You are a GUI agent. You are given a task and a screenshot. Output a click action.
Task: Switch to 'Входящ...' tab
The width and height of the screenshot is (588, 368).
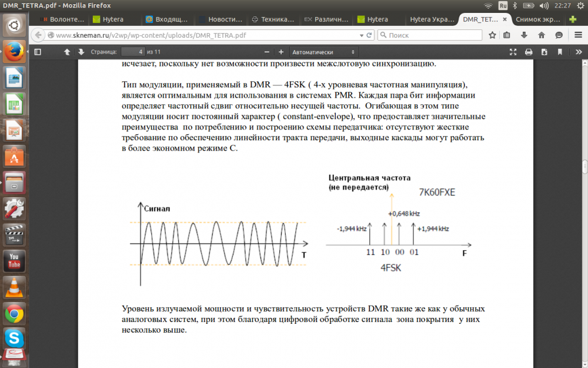coord(167,19)
